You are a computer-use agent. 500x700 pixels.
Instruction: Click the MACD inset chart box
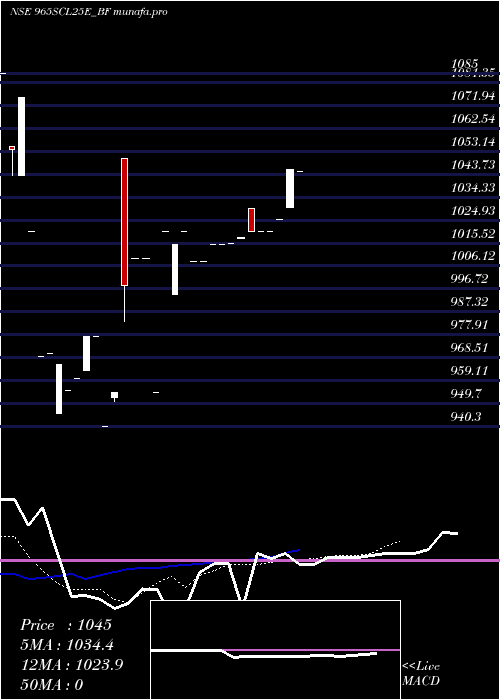[x=275, y=650]
